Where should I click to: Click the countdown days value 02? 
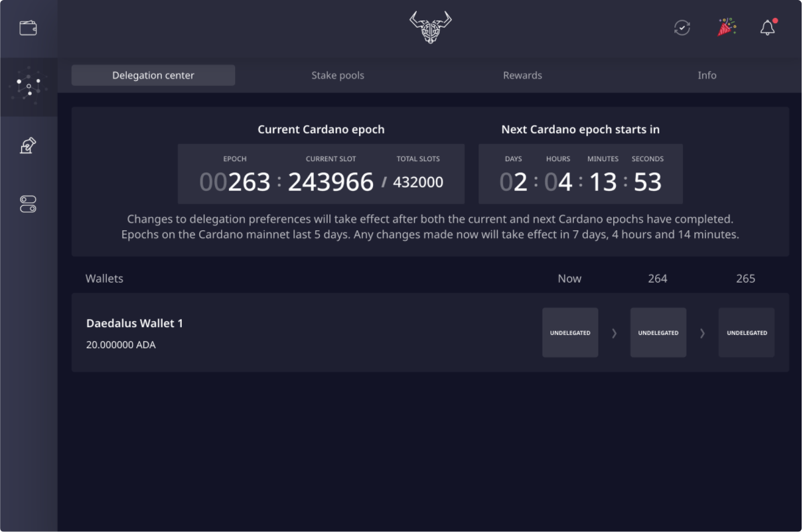pyautogui.click(x=513, y=182)
